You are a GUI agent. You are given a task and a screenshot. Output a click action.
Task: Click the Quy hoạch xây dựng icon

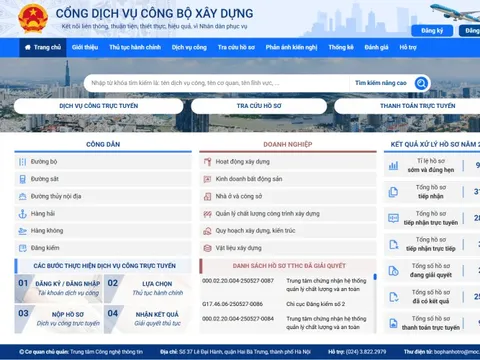click(x=207, y=231)
